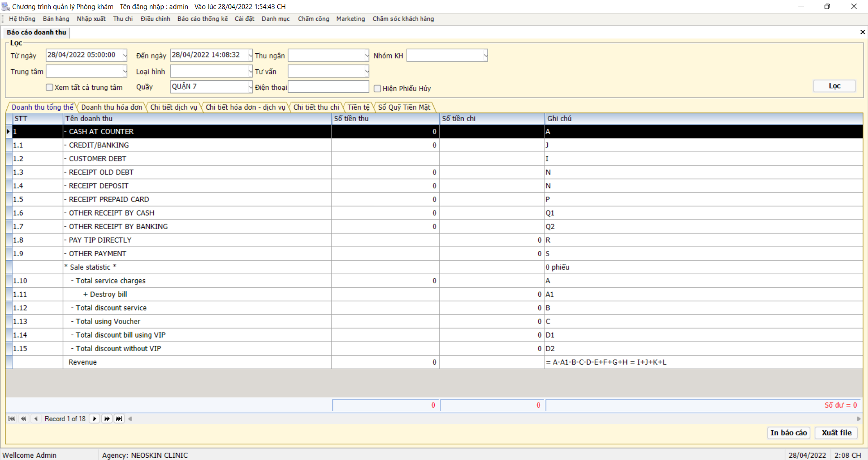Enable Xem tất cả trung tâm checkbox
Viewport: 868px width, 460px height.
click(x=50, y=88)
